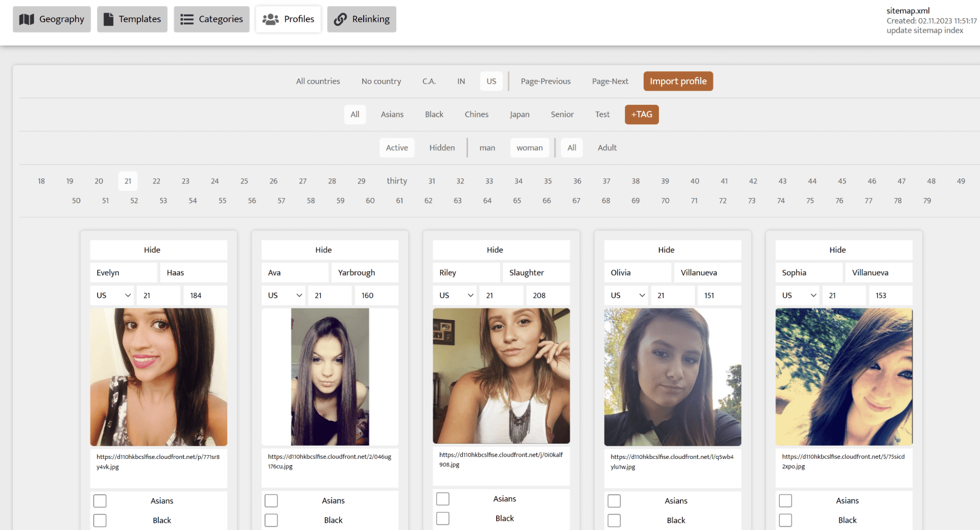Check Asians for Sophia Villanueva

click(x=785, y=501)
